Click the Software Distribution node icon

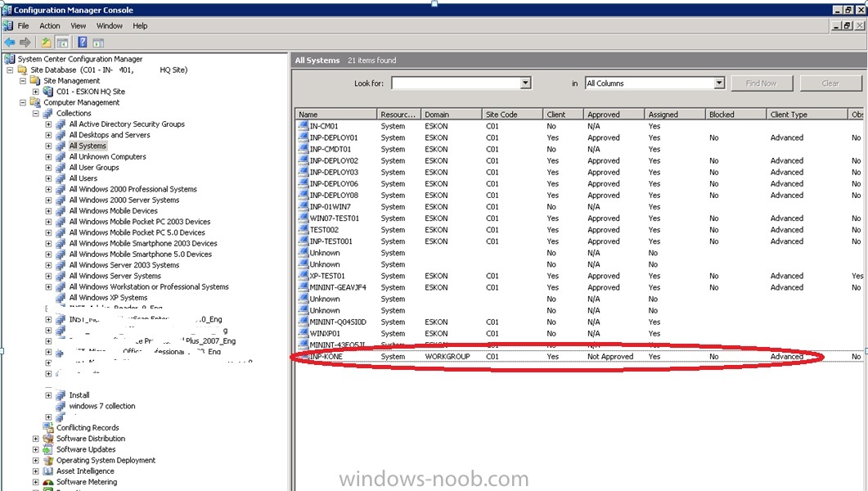[x=48, y=439]
